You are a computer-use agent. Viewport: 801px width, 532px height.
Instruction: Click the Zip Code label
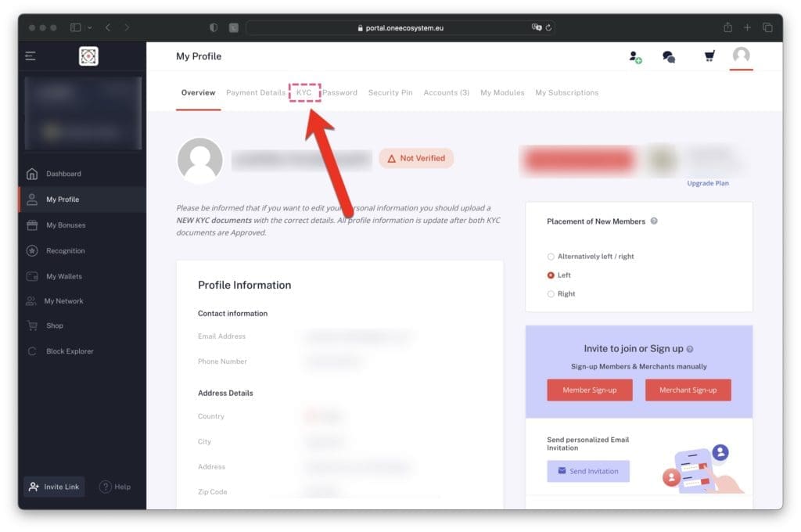pos(213,491)
